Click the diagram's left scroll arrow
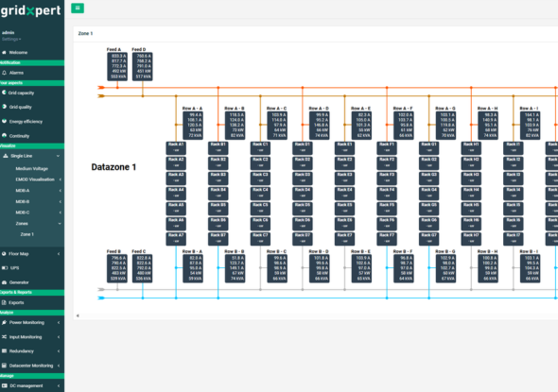The height and width of the screenshot is (392, 558). (x=78, y=315)
